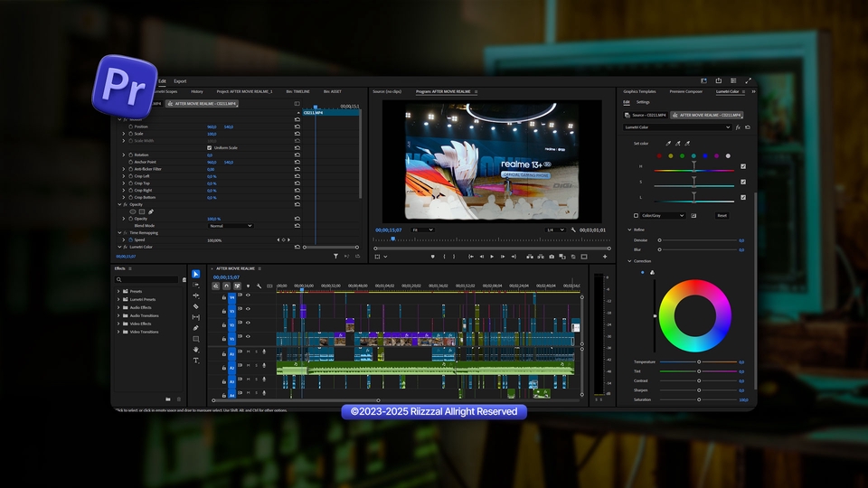Lock the V2 video track
Viewport: 868px width, 488px height.
click(223, 325)
